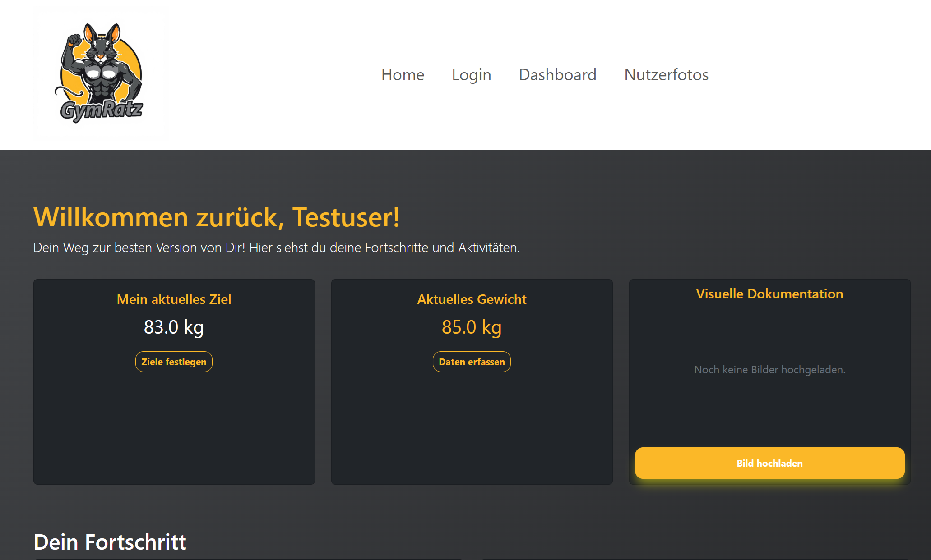Open the Dashboard nav item
This screenshot has height=560, width=931.
click(x=557, y=75)
